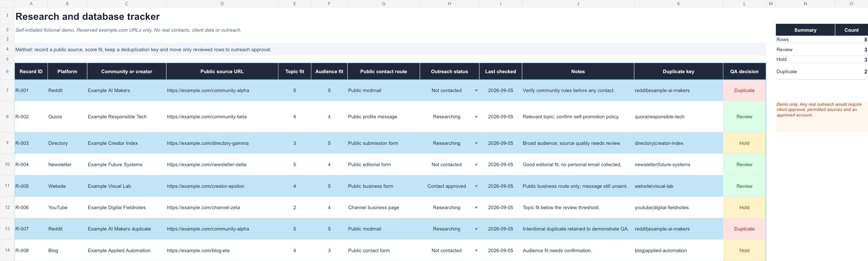
Task: Click the 'Example Responsible Tech' cell
Action: [126, 117]
